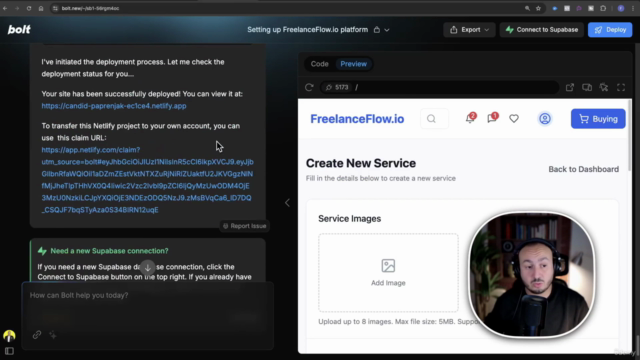Toggle the sidebar panel icon at bottom left

tap(9, 351)
